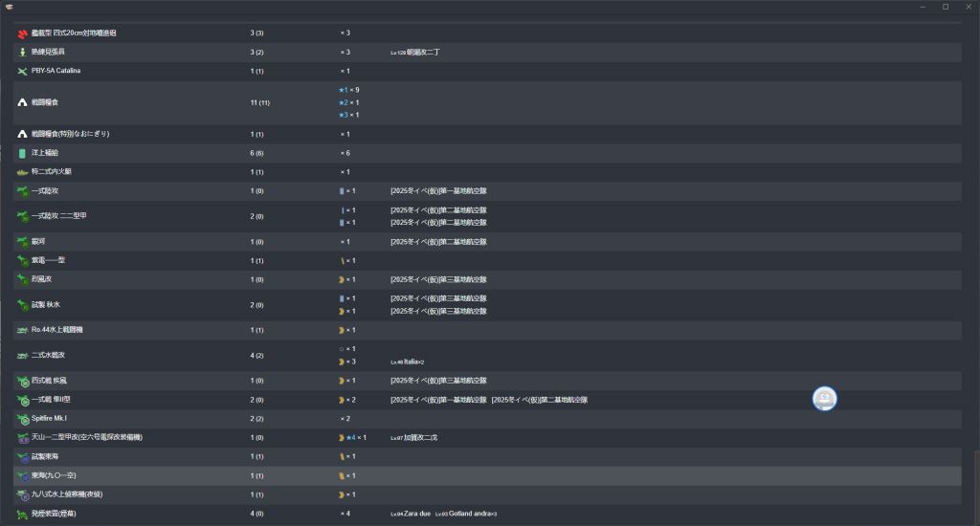This screenshot has height=526, width=980.
Task: Click the 加賀改二戊 ship name link
Action: [x=422, y=437]
